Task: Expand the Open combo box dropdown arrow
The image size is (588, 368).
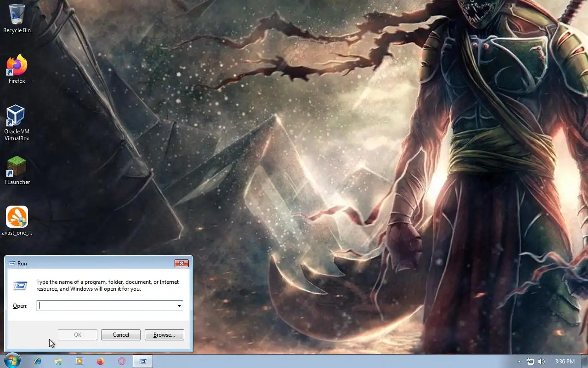Action: pos(179,305)
